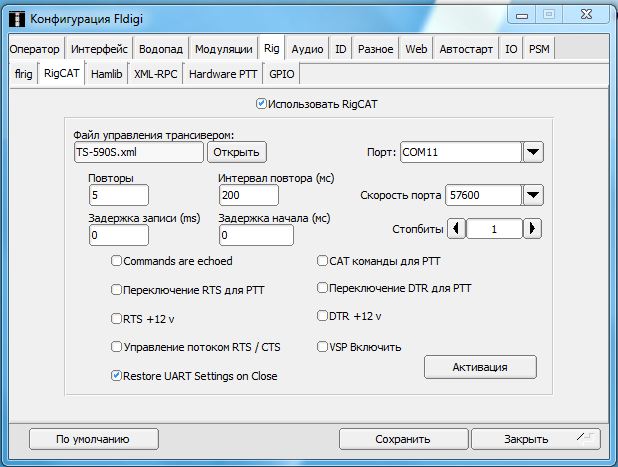Viewport: 618px width, 467px height.
Task: Increase stop bits with right arrow
Action: click(x=532, y=229)
